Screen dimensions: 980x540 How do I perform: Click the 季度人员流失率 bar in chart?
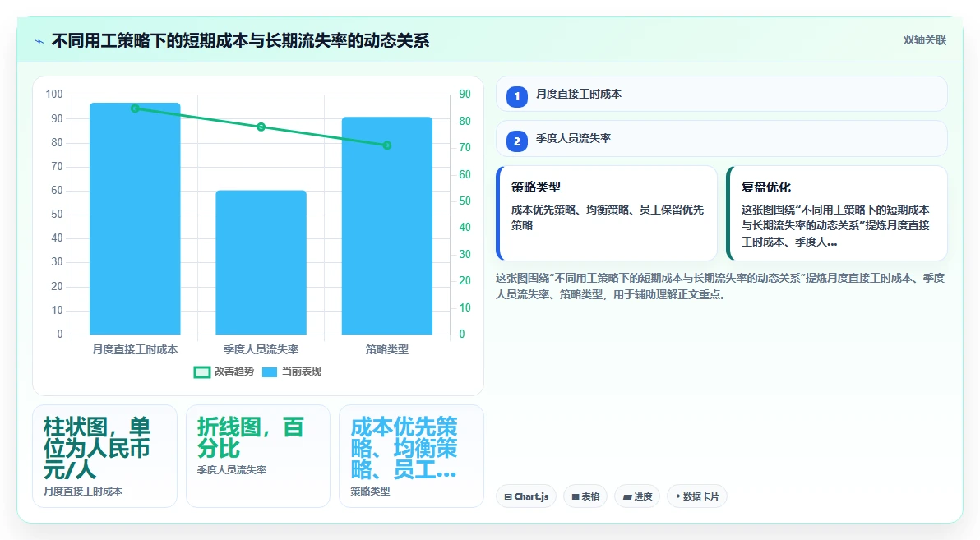click(x=261, y=262)
